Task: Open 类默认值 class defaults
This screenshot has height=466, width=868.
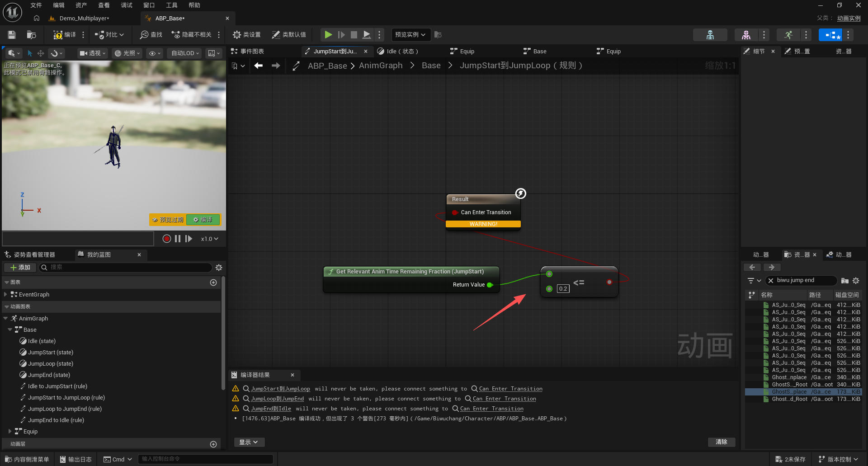Action: coord(289,35)
